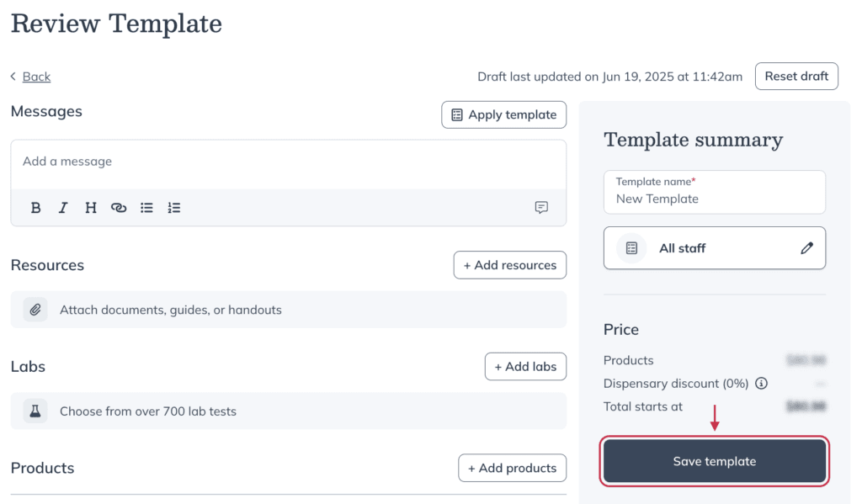
Task: Click the Add labs button
Action: (525, 367)
